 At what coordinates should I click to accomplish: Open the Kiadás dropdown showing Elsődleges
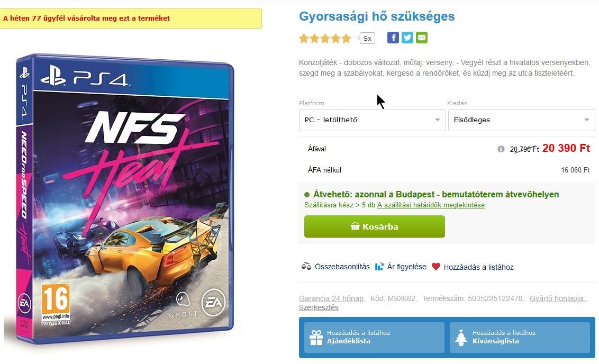[x=521, y=120]
